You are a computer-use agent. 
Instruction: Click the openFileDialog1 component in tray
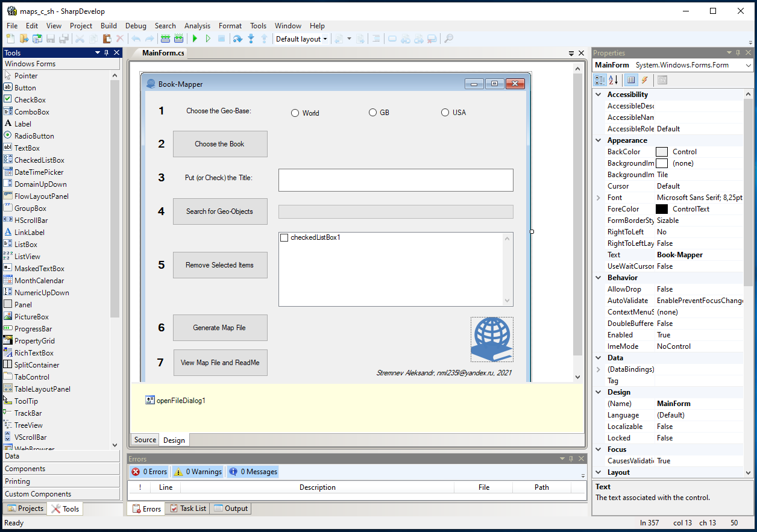(175, 400)
